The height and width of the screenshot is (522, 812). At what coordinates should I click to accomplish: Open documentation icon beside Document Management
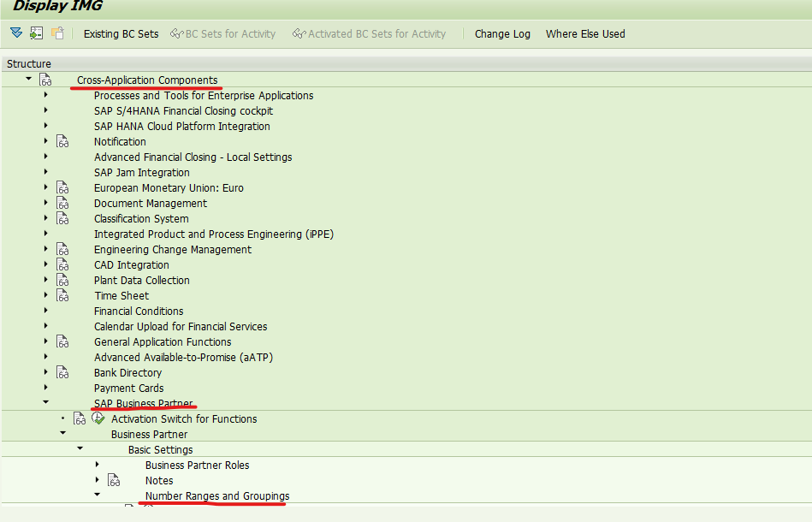point(62,203)
